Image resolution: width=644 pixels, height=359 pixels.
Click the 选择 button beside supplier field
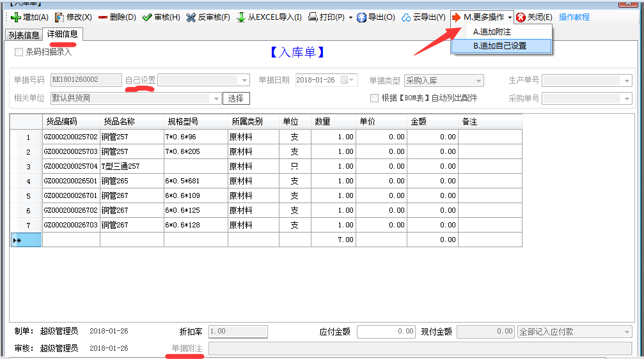coord(236,98)
